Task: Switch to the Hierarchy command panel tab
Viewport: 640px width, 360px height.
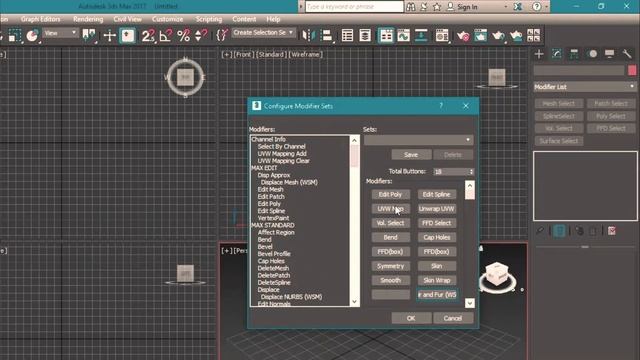Action: tap(574, 54)
